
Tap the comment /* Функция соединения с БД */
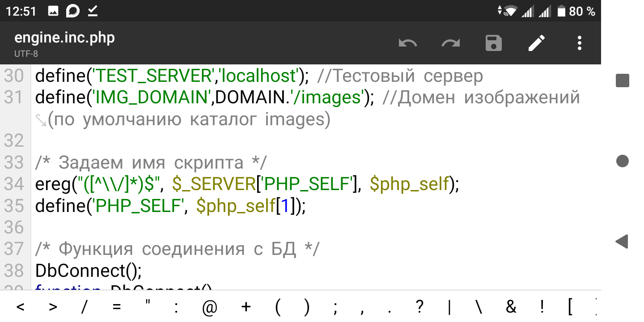click(x=178, y=249)
